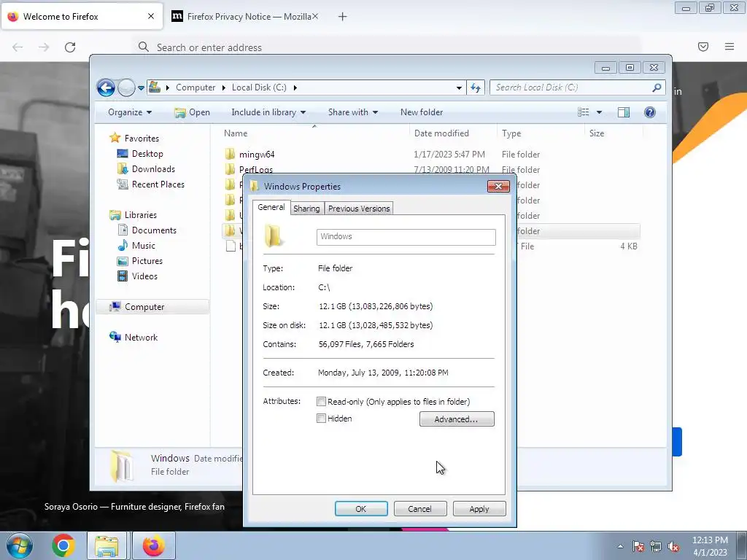
Task: Toggle the preview pane icon
Action: 624,112
